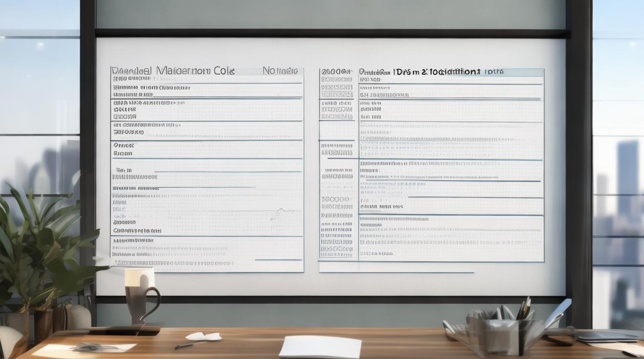Click the top-left cell of right chart
Image resolution: width=644 pixels, height=359 pixels.
coord(338,72)
